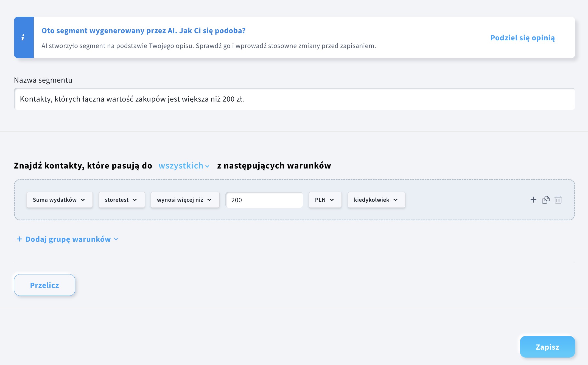
Task: Click the segment name text field
Action: [294, 99]
